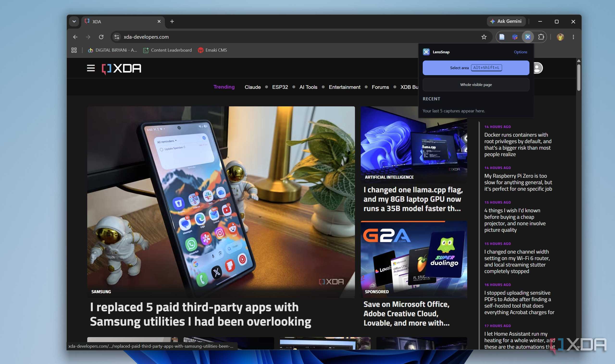Image resolution: width=615 pixels, height=364 pixels.
Task: Click Select area button in LensSnap
Action: pos(476,68)
